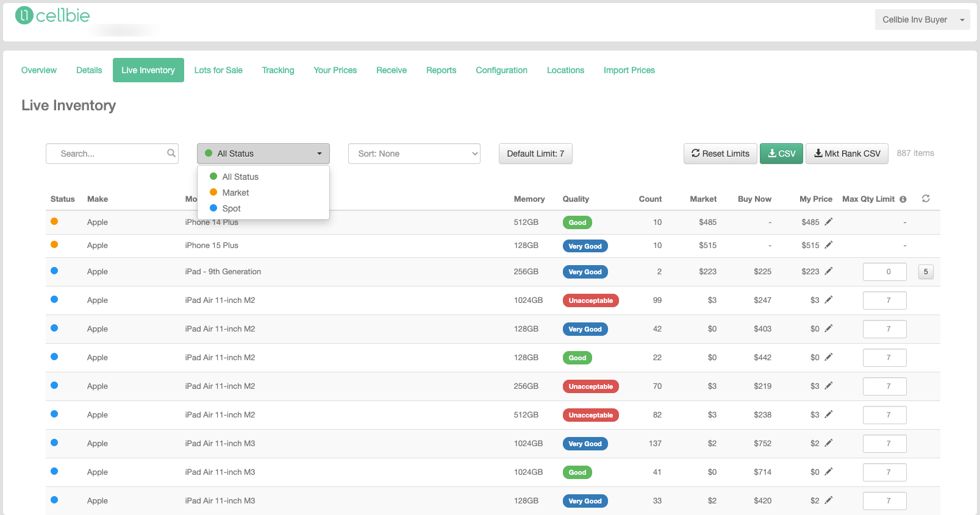Edit price pencil for row with count 33

pyautogui.click(x=828, y=500)
